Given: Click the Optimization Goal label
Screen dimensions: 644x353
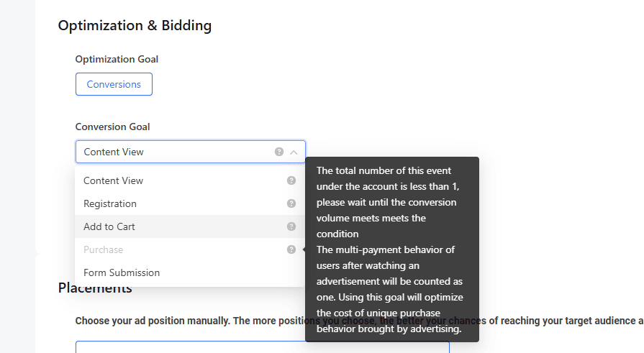Looking at the screenshot, I should (117, 59).
